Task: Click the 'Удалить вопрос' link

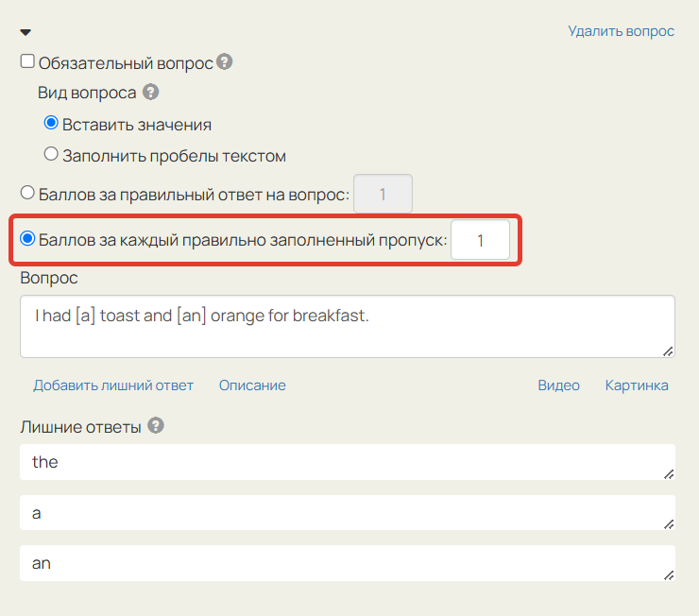Action: [x=621, y=31]
